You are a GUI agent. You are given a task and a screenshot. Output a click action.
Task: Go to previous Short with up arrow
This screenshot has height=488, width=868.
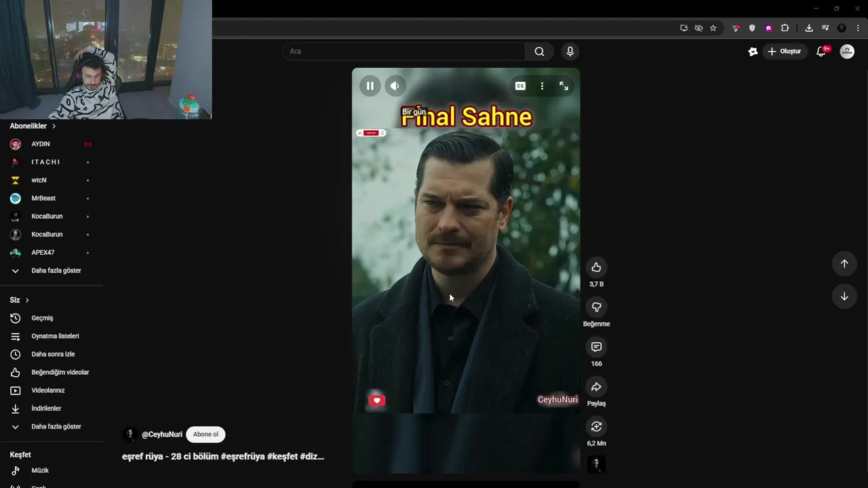844,264
